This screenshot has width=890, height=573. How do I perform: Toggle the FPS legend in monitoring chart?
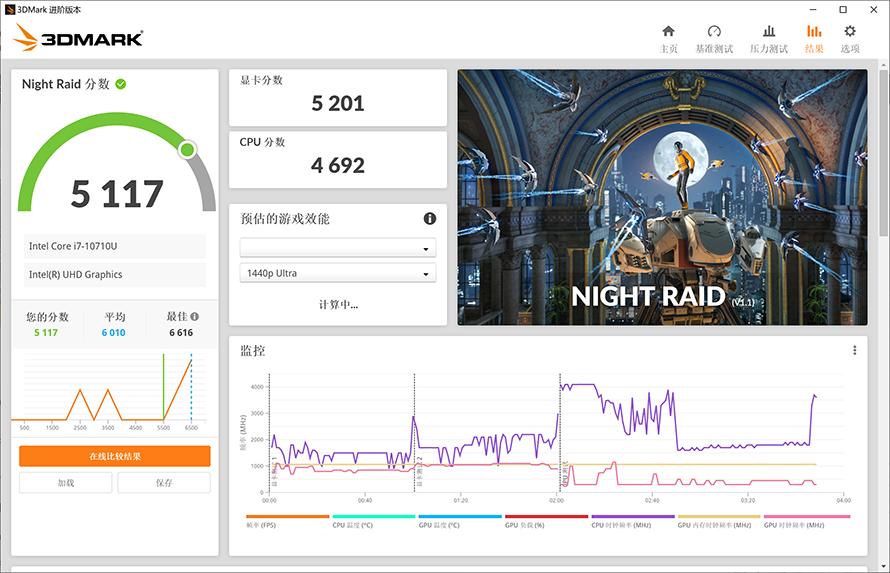[287, 521]
